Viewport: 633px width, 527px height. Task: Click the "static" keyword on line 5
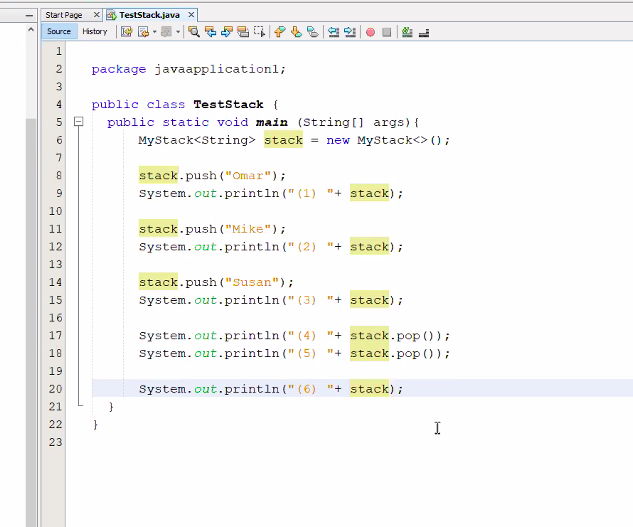point(186,122)
